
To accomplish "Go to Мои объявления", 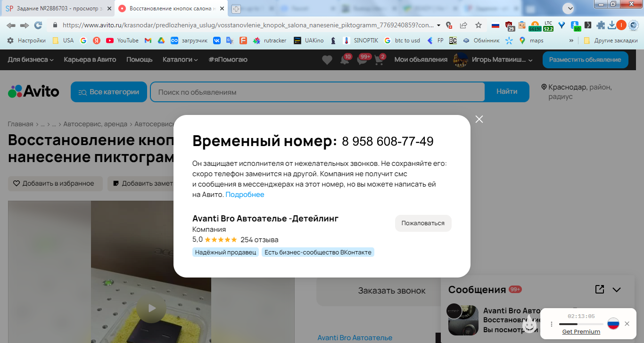I will 421,59.
